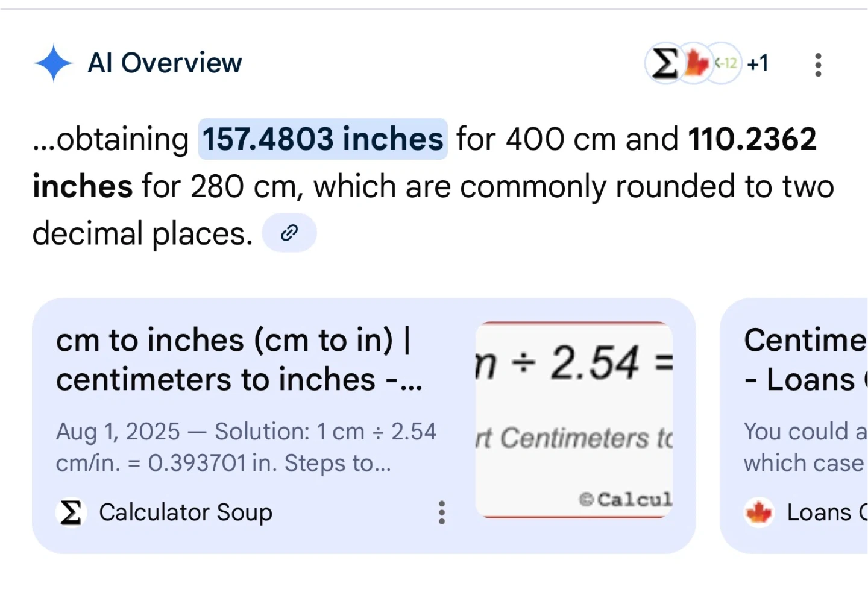Open the partially visible 'Centime… - Loans' card title
This screenshot has height=592, width=868.
tap(805, 360)
